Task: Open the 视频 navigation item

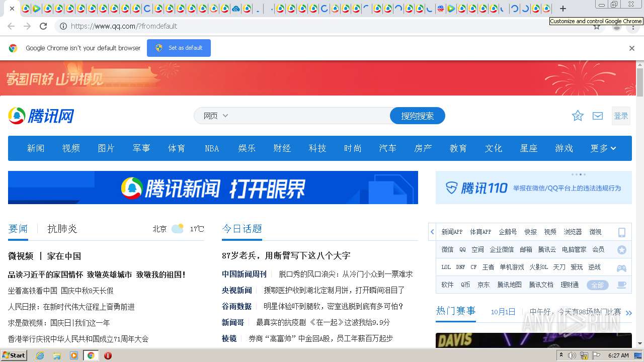Action: coord(71,148)
